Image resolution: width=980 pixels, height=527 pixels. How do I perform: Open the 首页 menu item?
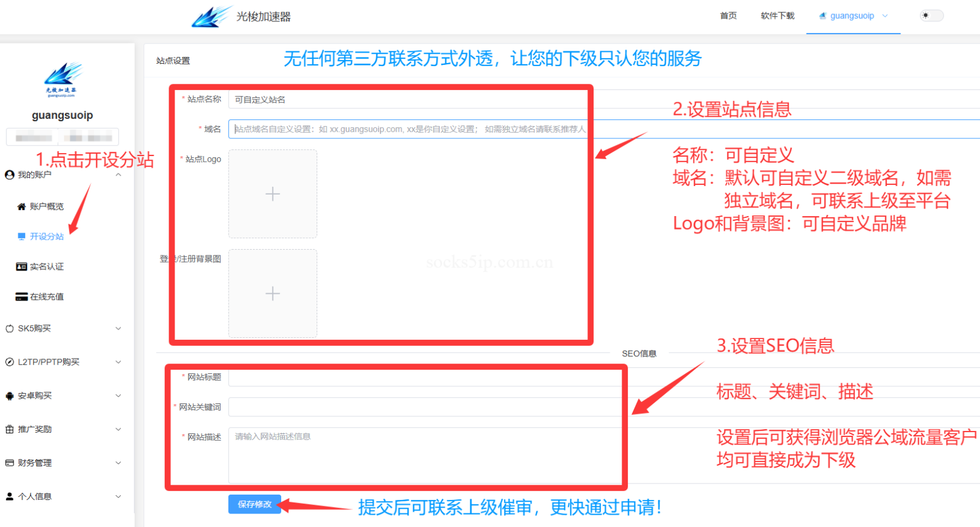coord(728,16)
